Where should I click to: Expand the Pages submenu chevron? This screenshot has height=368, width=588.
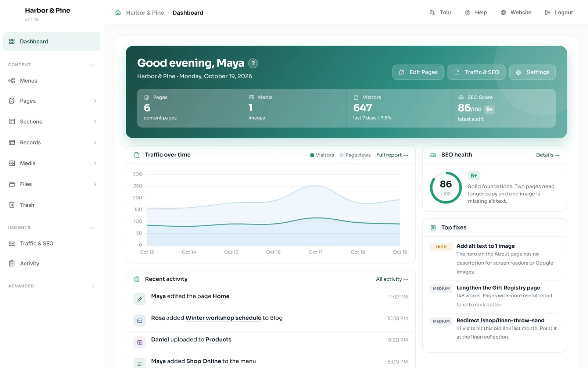[95, 101]
